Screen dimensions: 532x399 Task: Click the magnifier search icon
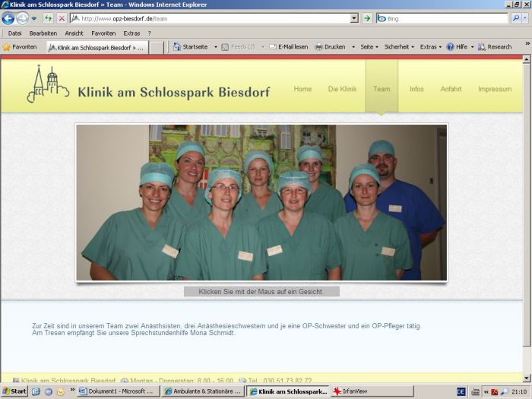pos(516,18)
